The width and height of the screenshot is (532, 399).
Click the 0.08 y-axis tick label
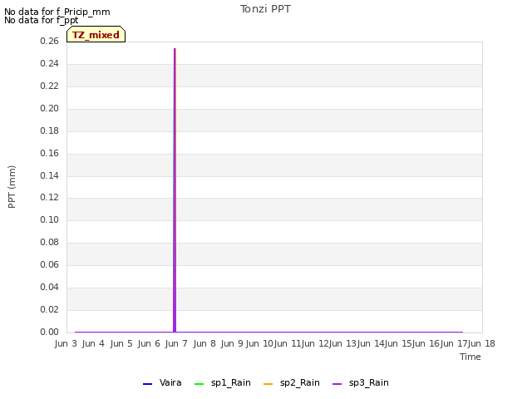[49, 242]
